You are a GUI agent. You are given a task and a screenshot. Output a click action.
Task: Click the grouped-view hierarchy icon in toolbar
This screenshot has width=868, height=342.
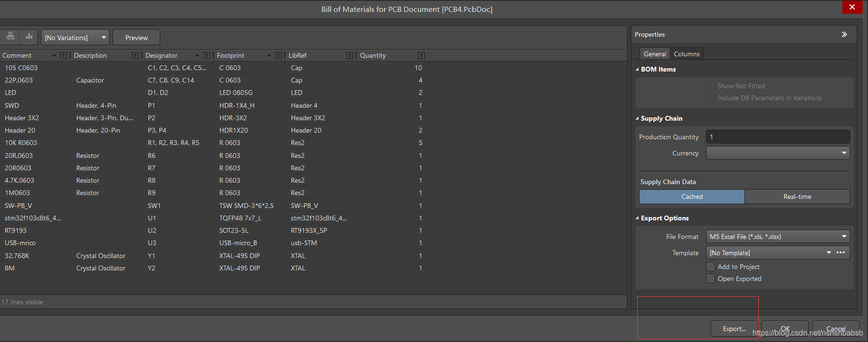tap(10, 36)
